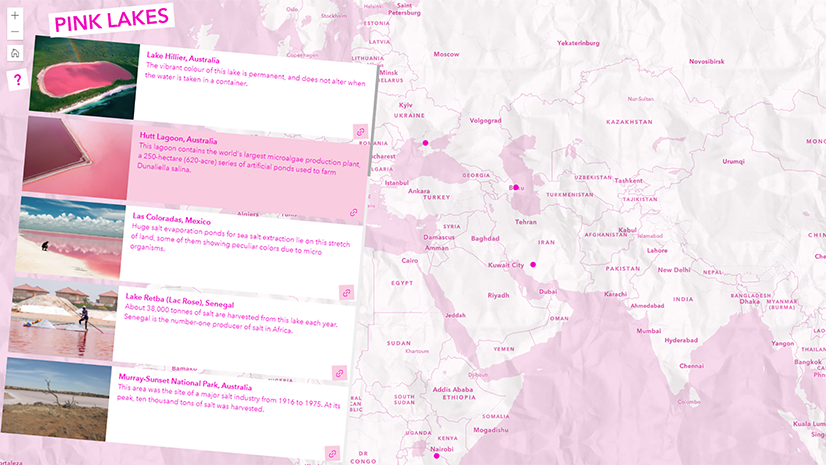Open the Murray-Sunset National Park photo

[57, 399]
